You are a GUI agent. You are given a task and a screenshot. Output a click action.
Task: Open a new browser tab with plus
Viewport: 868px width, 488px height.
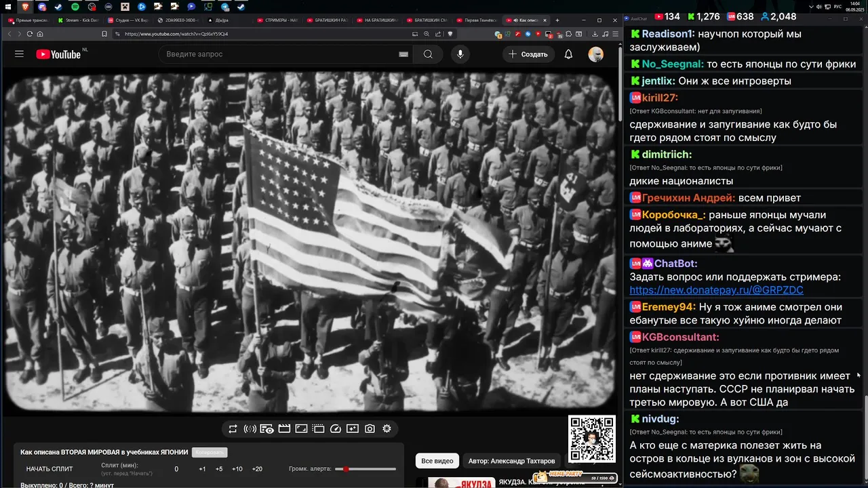(557, 20)
